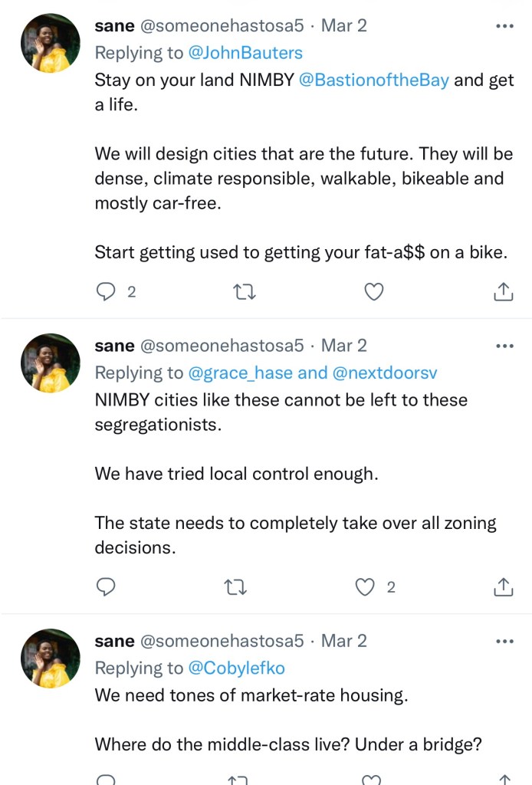Open the avatar on the segregationists tweet

coord(51,363)
